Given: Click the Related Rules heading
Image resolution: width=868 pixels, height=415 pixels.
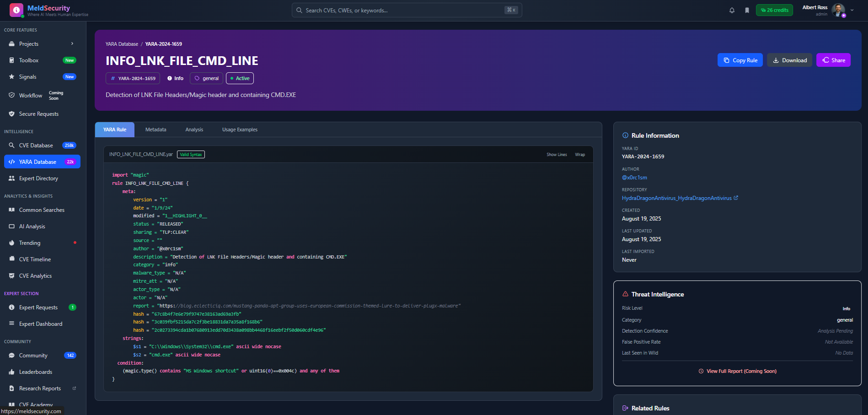Looking at the screenshot, I should click(x=650, y=408).
